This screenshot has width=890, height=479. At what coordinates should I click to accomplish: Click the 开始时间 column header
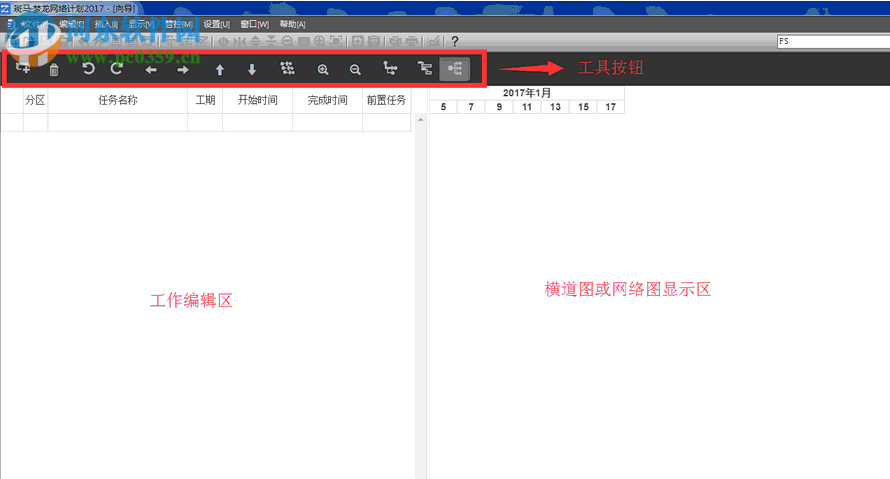pos(257,100)
